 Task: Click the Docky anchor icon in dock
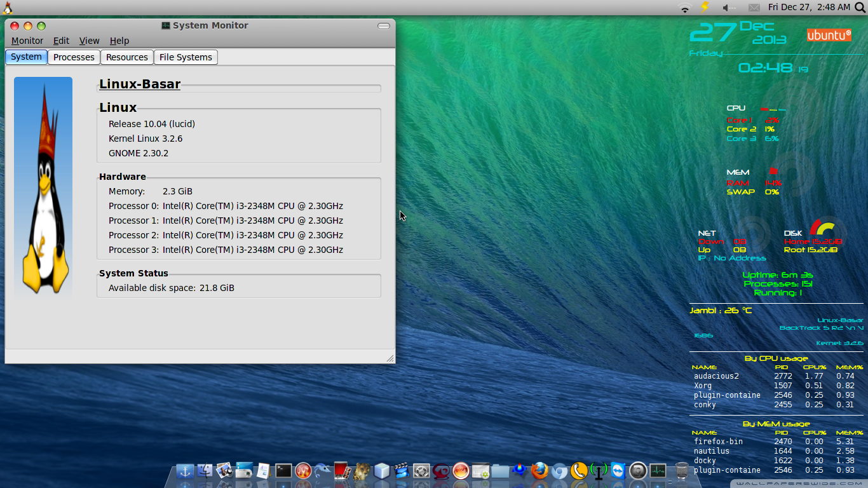[185, 471]
